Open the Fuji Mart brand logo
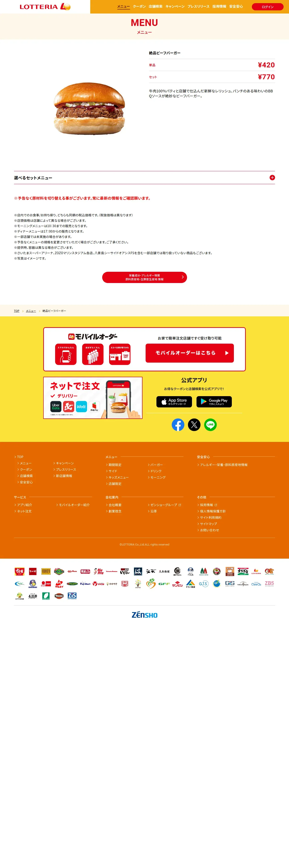The image size is (289, 868). [85, 584]
